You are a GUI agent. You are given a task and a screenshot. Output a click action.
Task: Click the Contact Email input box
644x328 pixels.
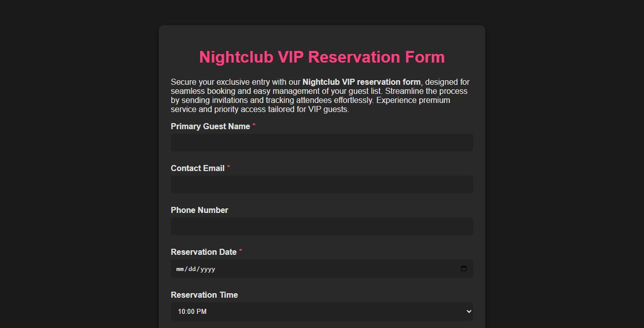point(322,184)
